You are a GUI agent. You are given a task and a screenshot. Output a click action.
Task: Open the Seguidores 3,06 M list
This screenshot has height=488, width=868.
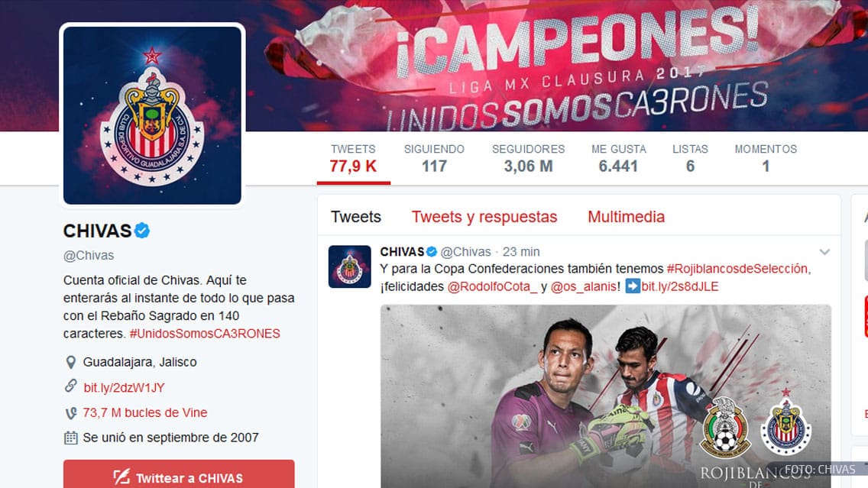529,158
